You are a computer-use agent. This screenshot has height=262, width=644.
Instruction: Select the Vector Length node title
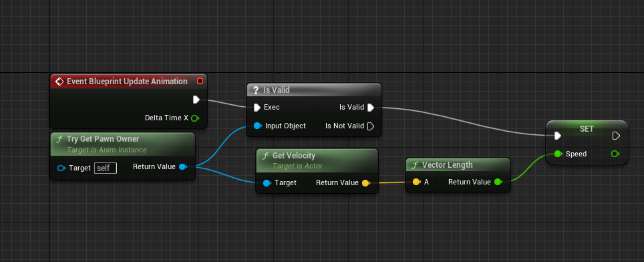(448, 165)
